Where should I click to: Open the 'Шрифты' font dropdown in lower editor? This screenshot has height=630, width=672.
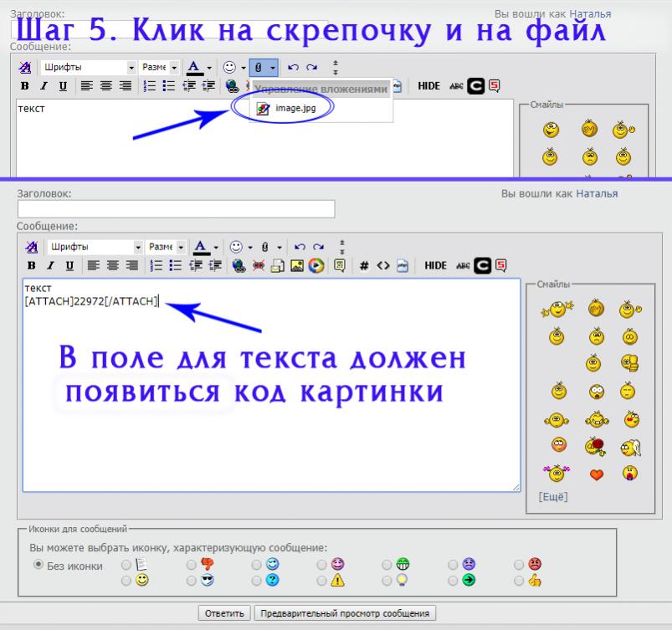pos(94,247)
